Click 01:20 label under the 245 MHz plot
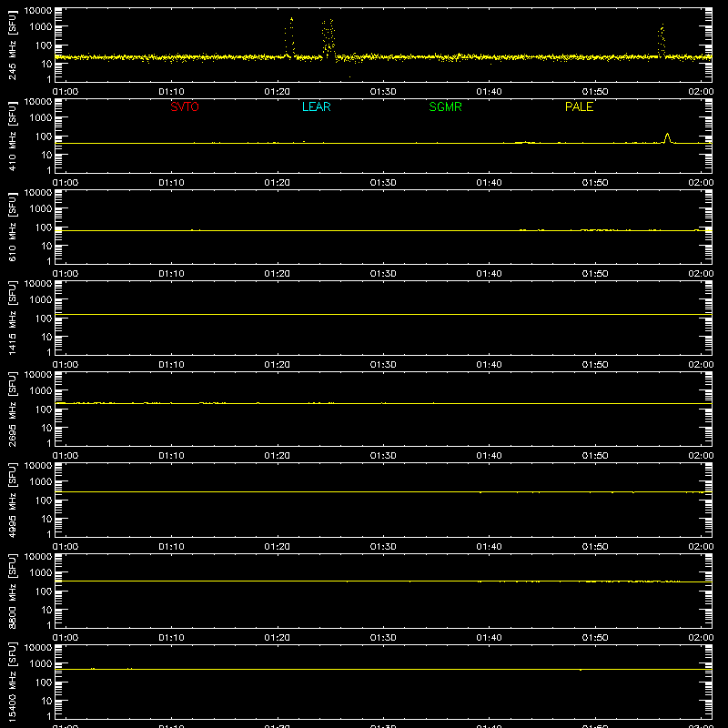The width and height of the screenshot is (728, 728). pos(278,92)
